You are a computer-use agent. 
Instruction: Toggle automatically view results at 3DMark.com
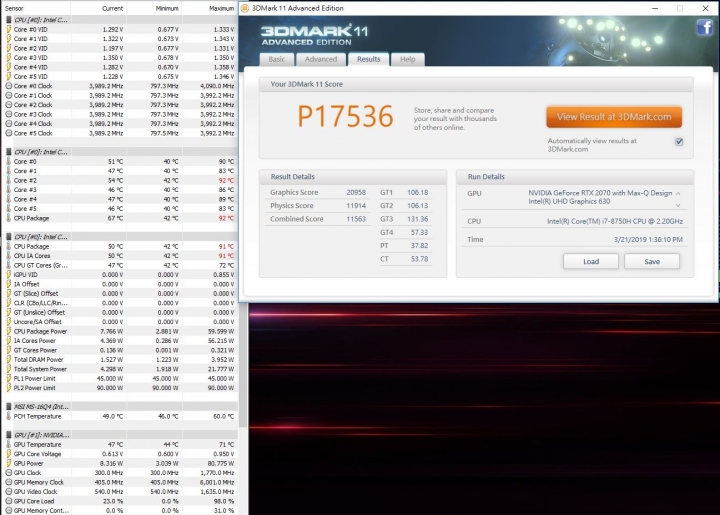tap(679, 142)
